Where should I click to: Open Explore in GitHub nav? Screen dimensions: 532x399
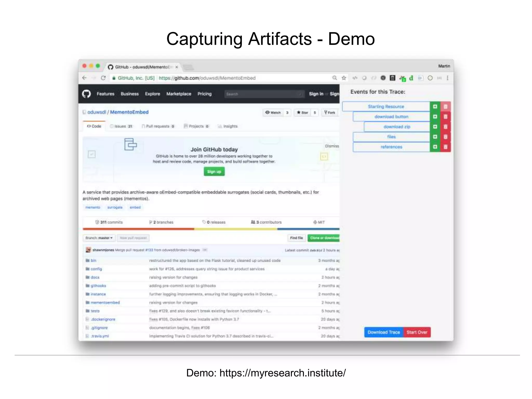pos(152,94)
